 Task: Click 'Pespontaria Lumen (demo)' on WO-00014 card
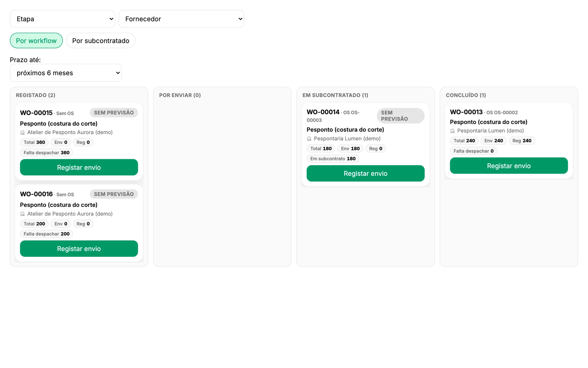[x=347, y=139]
